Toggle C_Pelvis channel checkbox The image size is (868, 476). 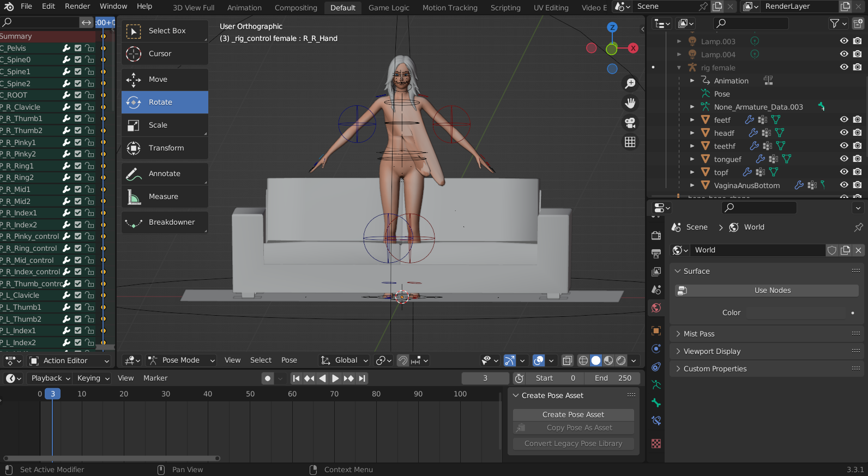point(78,48)
